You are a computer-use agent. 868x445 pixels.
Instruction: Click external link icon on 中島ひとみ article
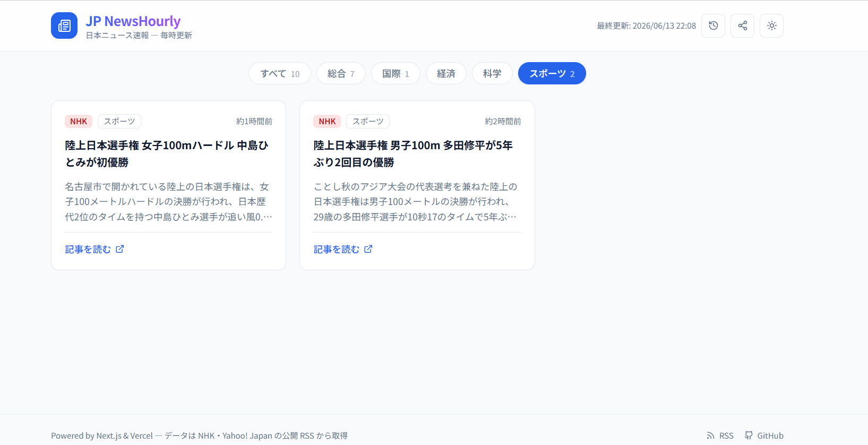coord(120,249)
